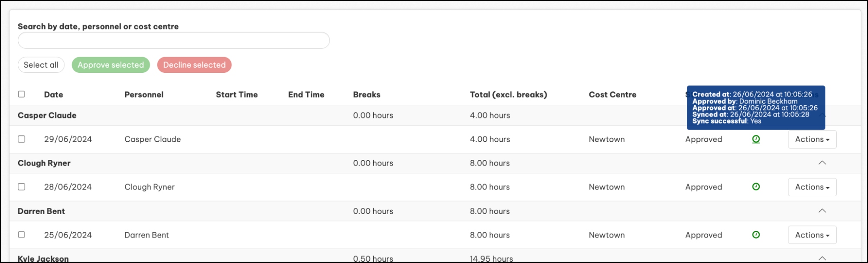Select the 25/06/2024 Darren Bent checkbox
Viewport: 868px width, 263px height.
pyautogui.click(x=22, y=234)
